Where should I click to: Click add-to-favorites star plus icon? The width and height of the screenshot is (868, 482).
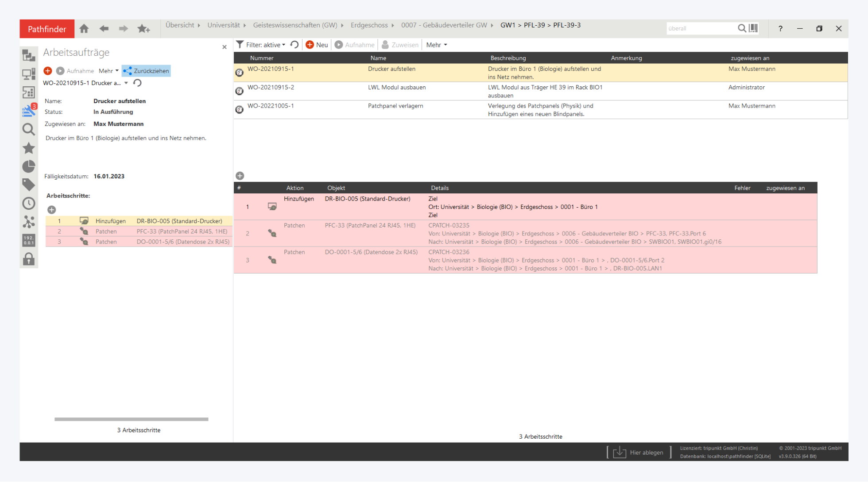(x=143, y=29)
